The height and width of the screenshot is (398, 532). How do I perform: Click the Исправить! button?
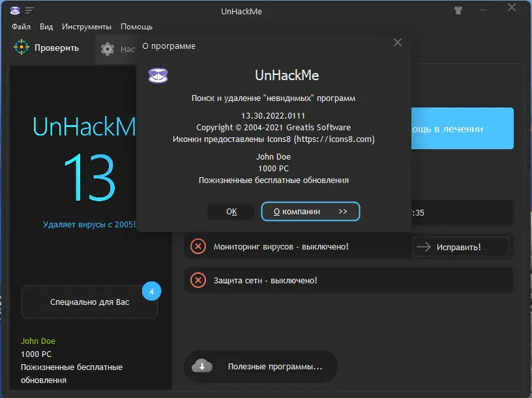[460, 247]
